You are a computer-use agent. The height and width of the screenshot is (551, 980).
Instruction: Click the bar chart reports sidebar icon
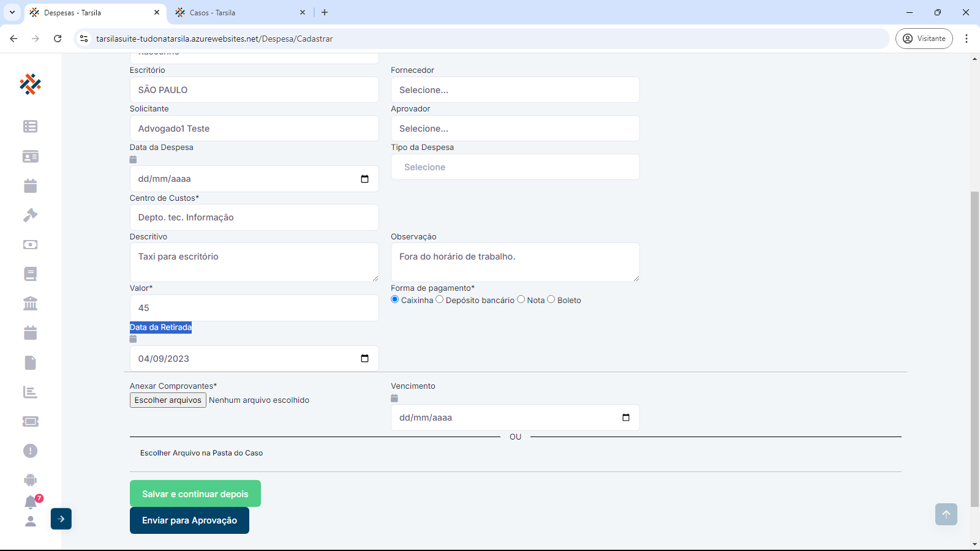click(x=30, y=392)
